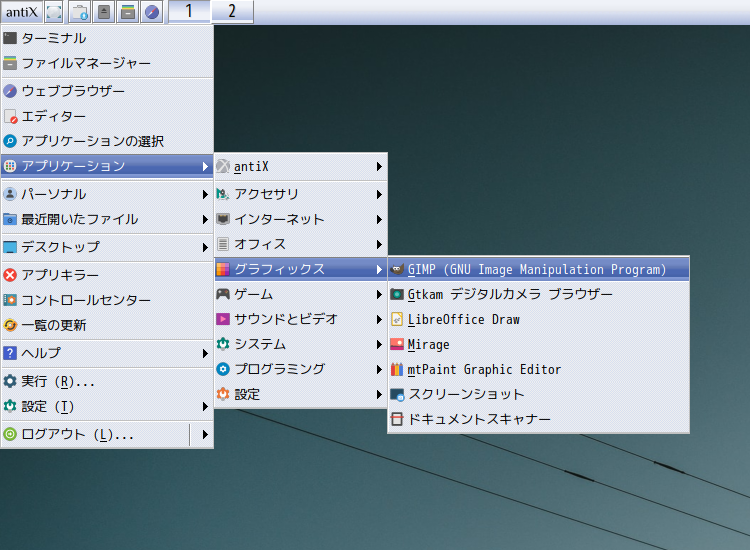Viewport: 750px width, 550px height.
Task: Click ログアウト (L)... entry
Action: tap(95, 434)
